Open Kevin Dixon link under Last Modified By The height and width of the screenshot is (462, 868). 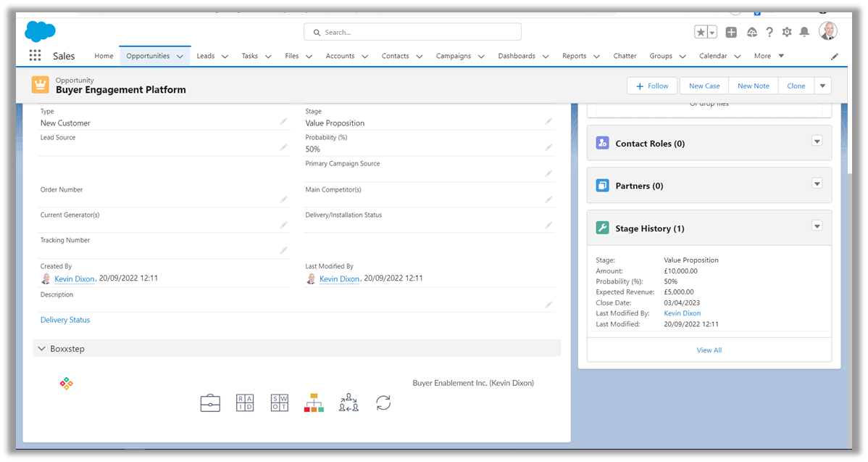(339, 279)
